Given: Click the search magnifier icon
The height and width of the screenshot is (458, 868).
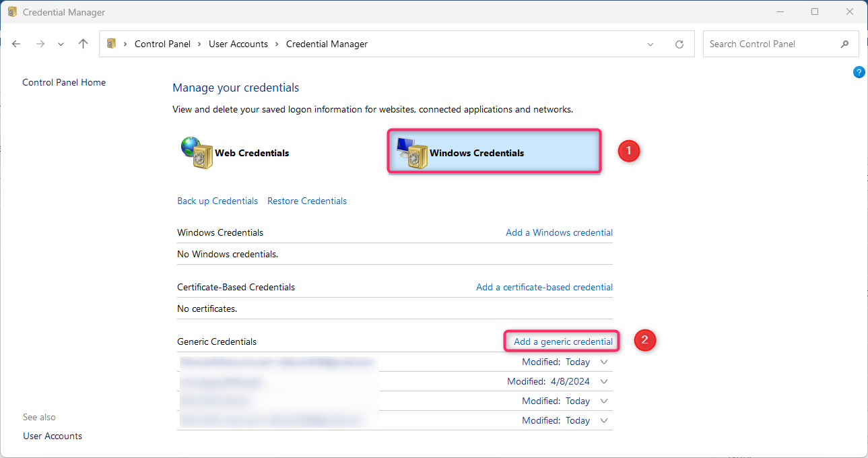Looking at the screenshot, I should [845, 44].
